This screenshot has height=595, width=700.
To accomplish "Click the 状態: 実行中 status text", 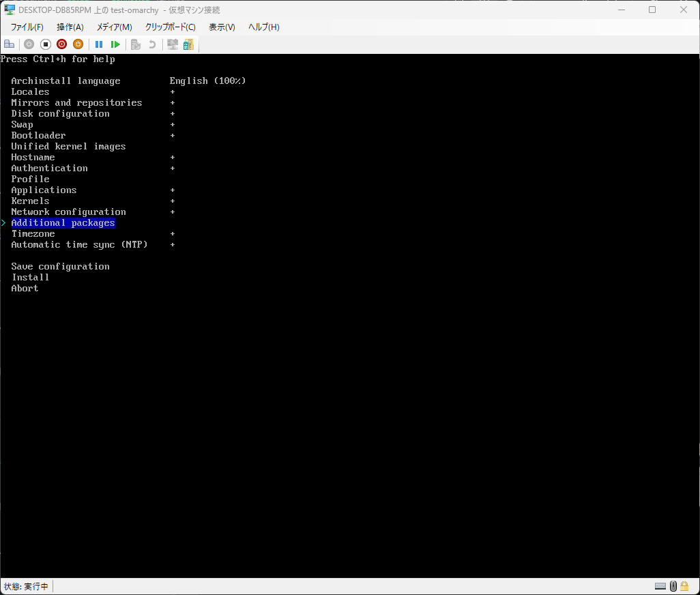I will point(26,587).
